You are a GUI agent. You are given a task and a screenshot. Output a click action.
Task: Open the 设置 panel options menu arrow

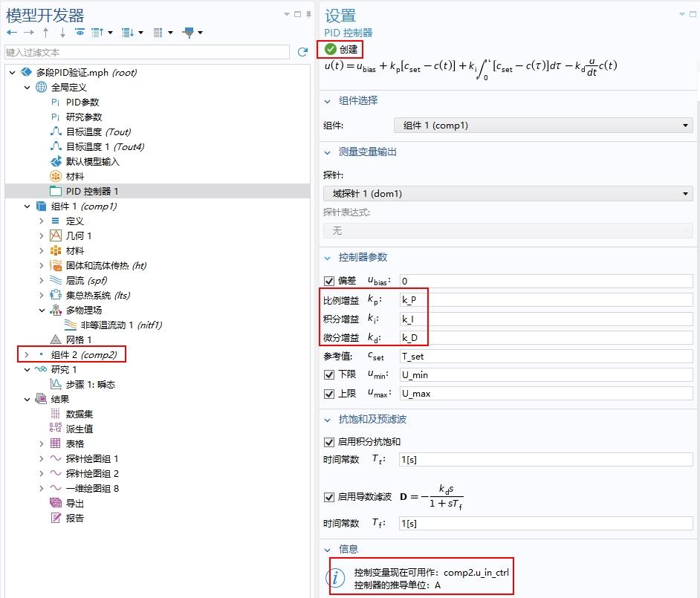pos(681,14)
